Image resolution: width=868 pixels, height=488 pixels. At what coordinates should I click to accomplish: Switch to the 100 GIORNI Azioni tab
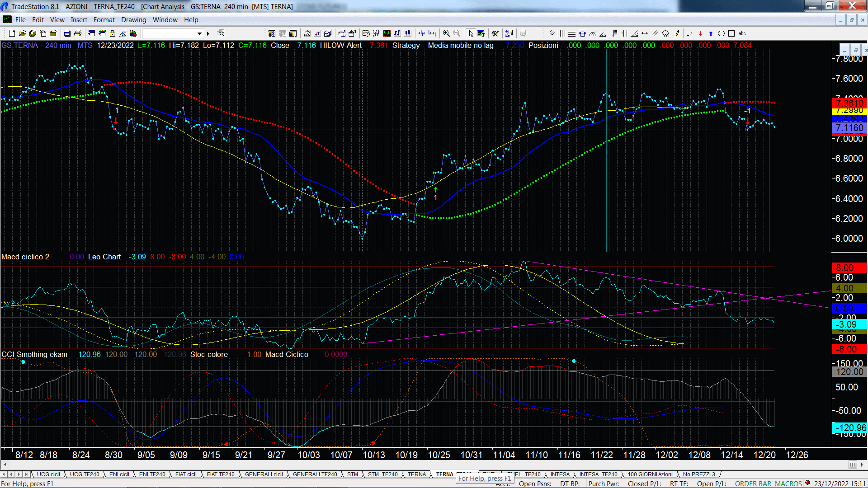(650, 474)
